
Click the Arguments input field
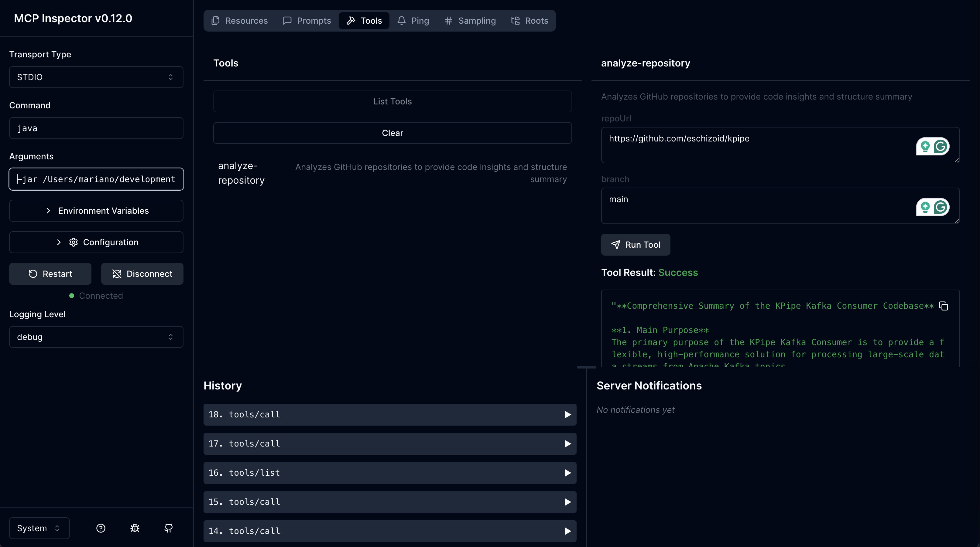(x=96, y=179)
